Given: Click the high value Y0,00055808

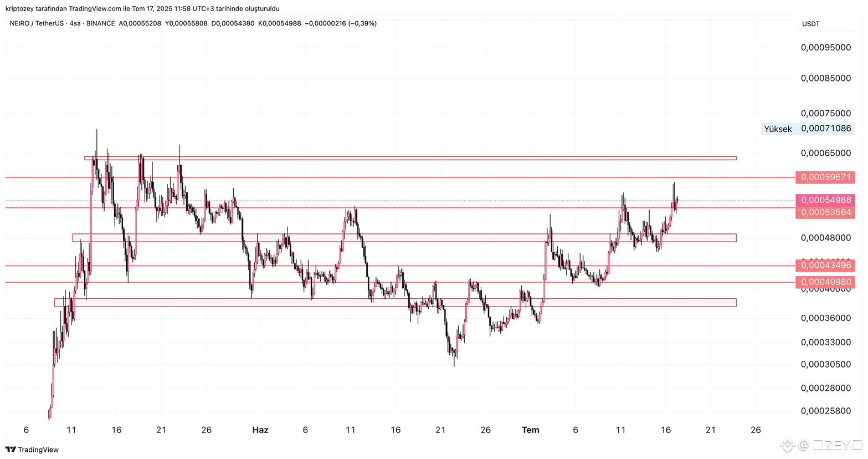Looking at the screenshot, I should [x=186, y=23].
